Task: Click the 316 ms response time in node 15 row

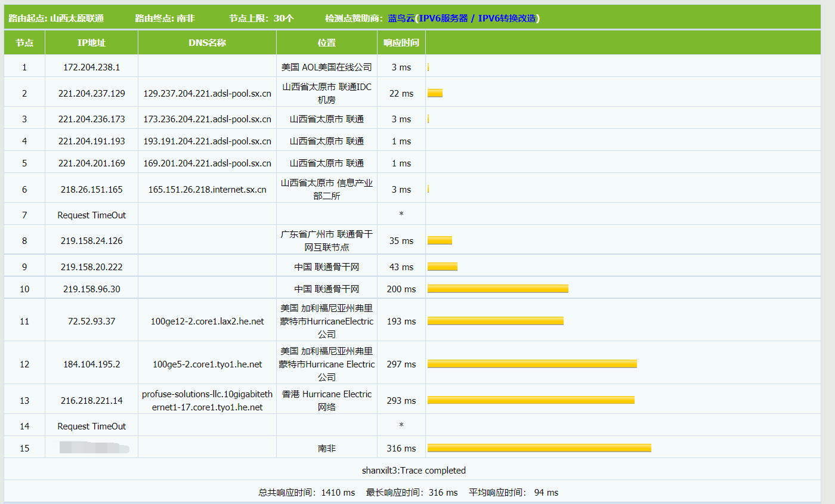Action: tap(401, 449)
